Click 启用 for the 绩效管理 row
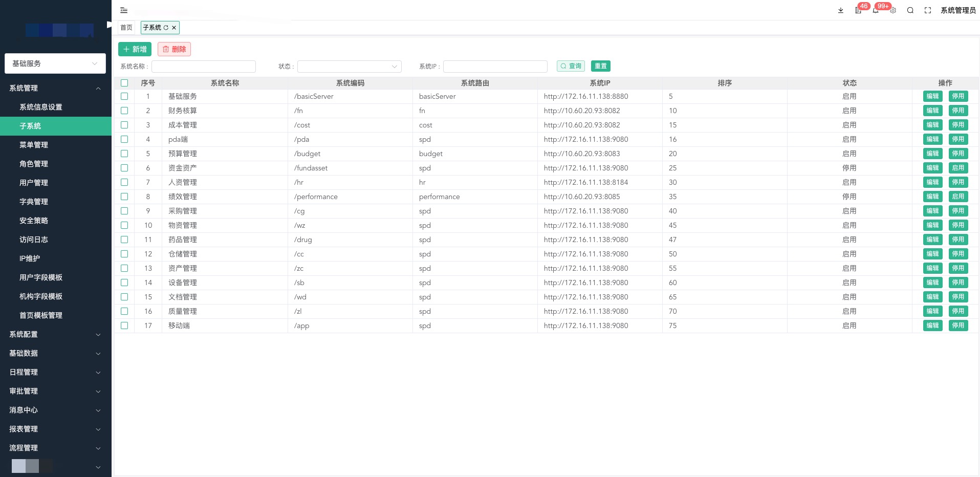 (x=958, y=197)
